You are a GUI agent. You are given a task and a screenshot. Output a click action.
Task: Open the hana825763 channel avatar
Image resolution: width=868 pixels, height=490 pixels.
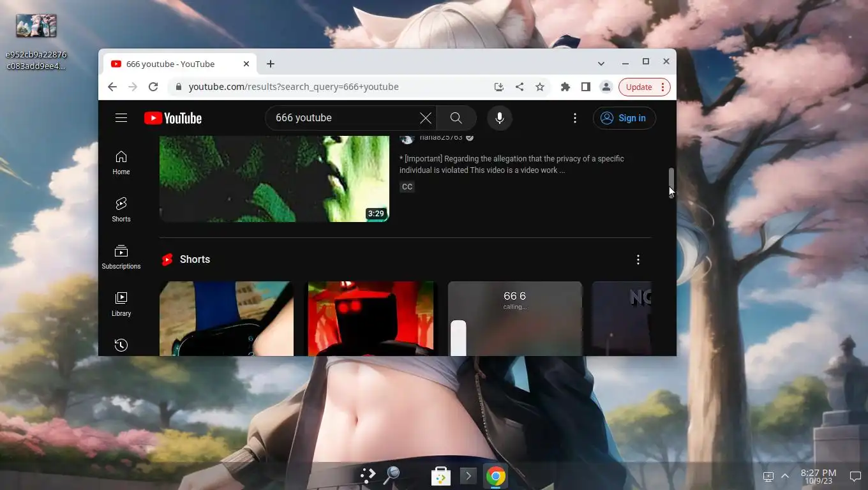[407, 138]
